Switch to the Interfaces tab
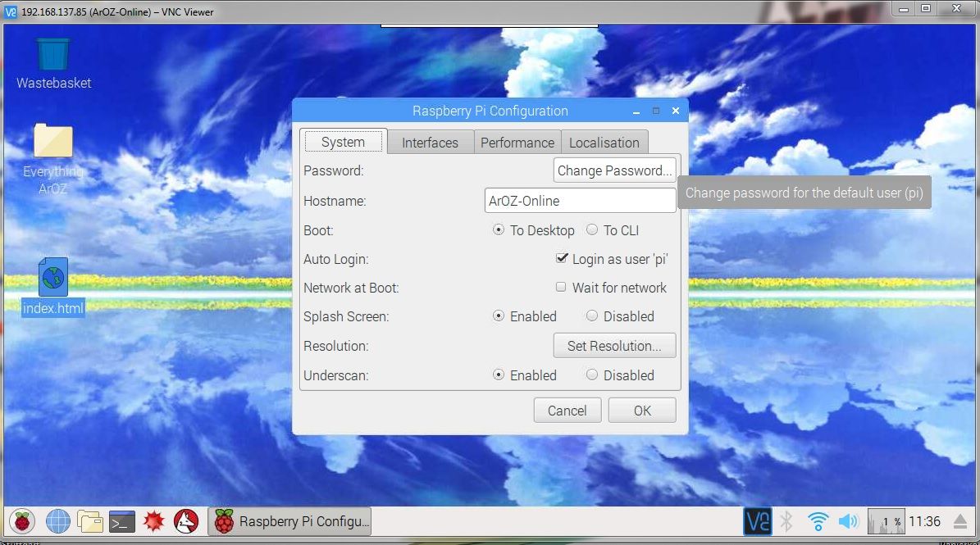Image resolution: width=980 pixels, height=545 pixels. click(430, 142)
